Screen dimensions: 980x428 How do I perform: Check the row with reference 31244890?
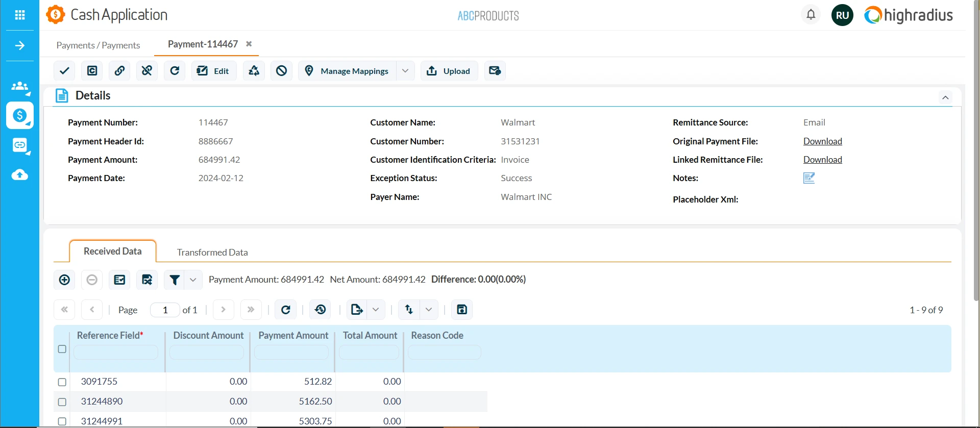62,402
